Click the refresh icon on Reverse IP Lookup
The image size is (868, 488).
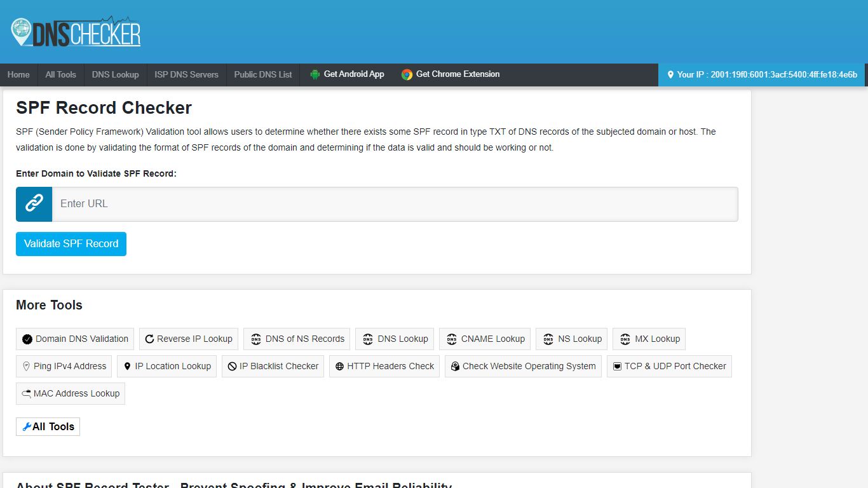point(149,339)
